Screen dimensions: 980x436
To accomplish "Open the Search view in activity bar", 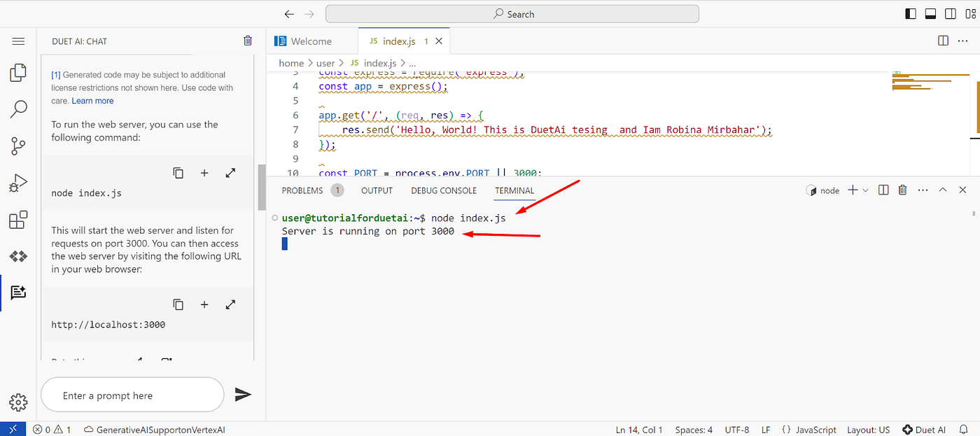I will (x=18, y=108).
